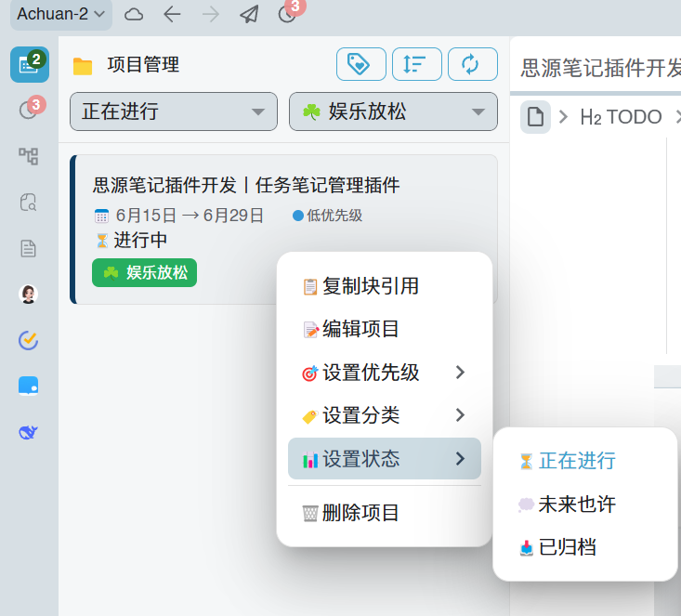This screenshot has width=681, height=616.
Task: Click the 项目管理 panel title
Action: (143, 65)
